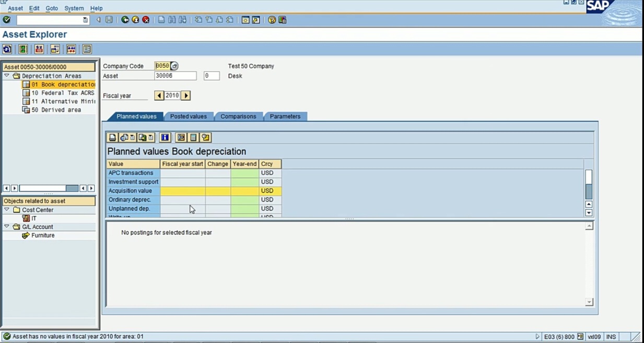The image size is (644, 343).
Task: Switch to the Comparisons tab
Action: (x=238, y=116)
